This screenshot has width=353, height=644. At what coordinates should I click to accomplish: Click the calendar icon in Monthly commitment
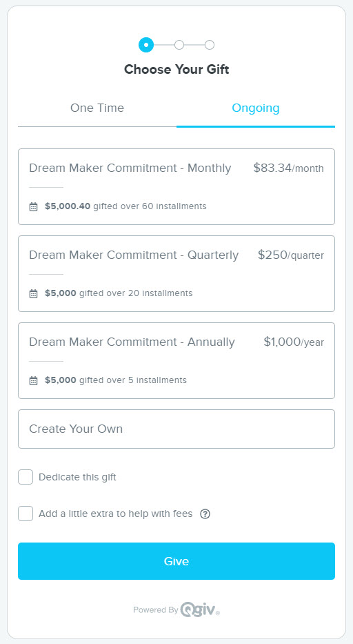[x=33, y=206]
